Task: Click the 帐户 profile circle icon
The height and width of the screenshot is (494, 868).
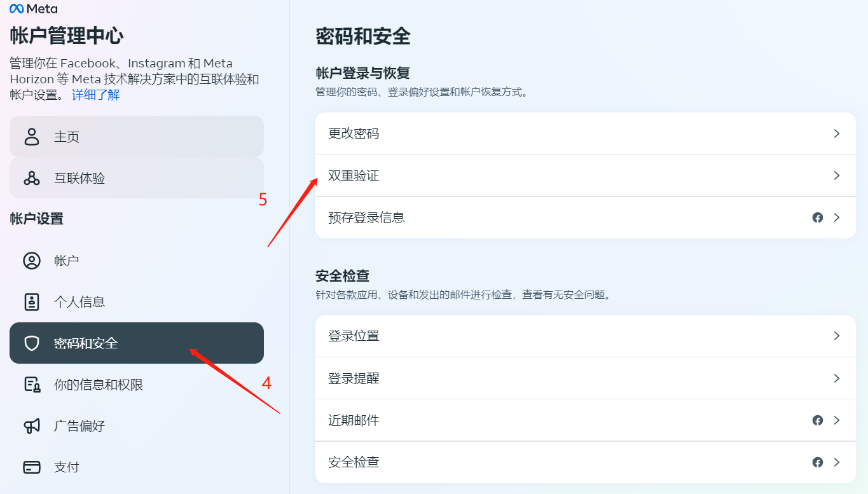Action: coord(32,261)
